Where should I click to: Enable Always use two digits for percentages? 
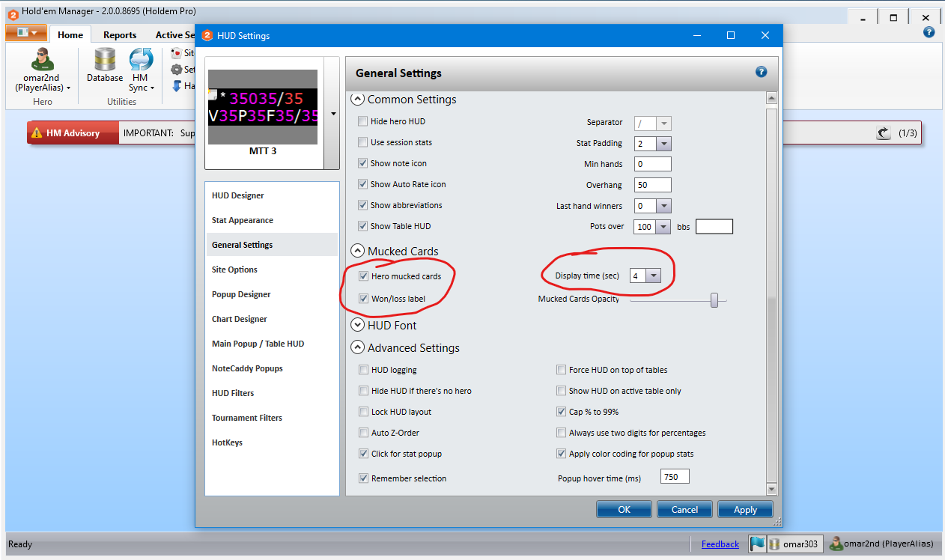[562, 433]
